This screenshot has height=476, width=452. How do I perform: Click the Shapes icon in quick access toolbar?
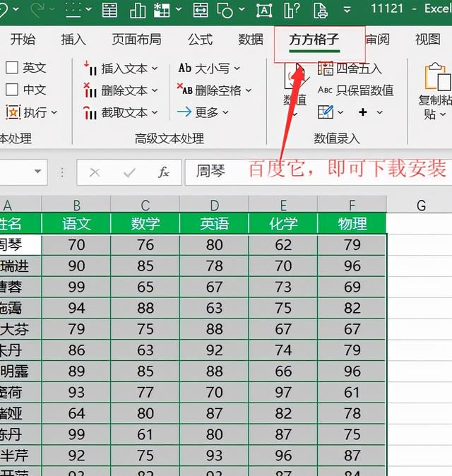(225, 10)
